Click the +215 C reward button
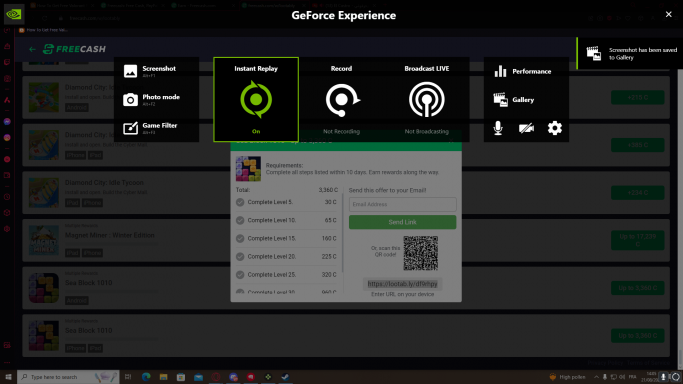The height and width of the screenshot is (384, 683). tap(638, 98)
